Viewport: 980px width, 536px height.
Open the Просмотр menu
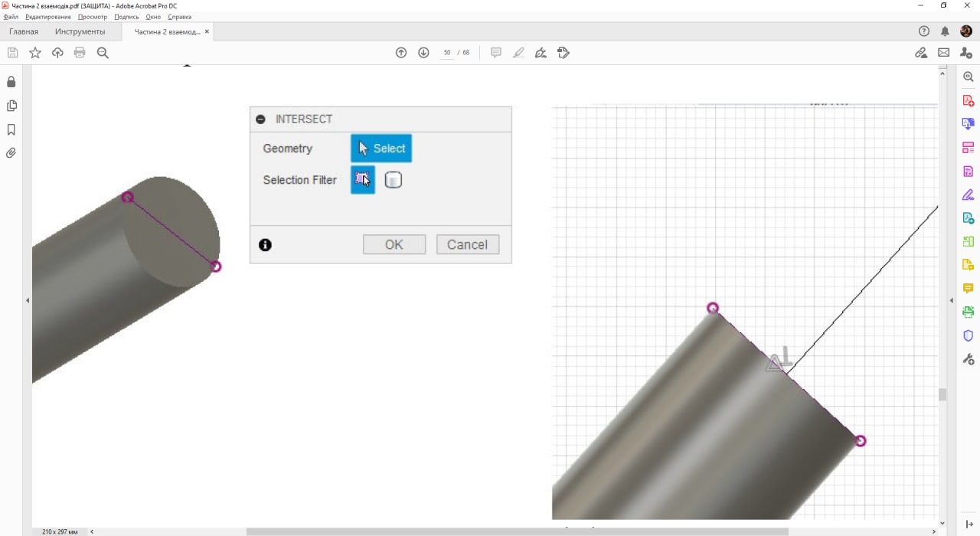pyautogui.click(x=93, y=17)
